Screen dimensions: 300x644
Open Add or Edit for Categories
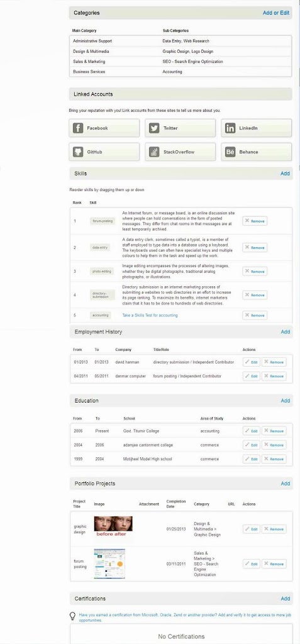click(x=276, y=13)
